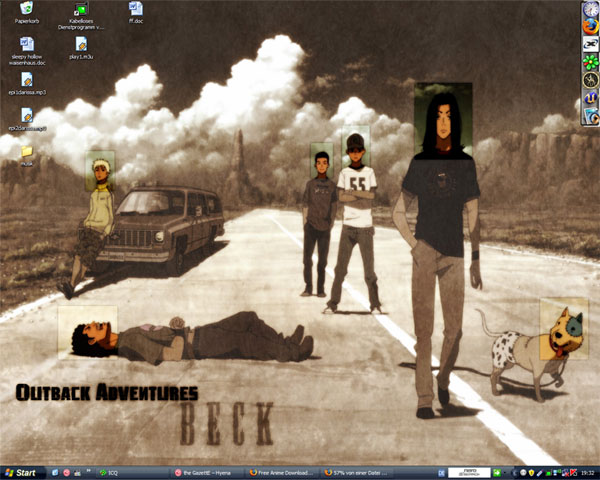This screenshot has width=600, height=480.
Task: Launch Firefox from the side dock
Action: point(590,28)
